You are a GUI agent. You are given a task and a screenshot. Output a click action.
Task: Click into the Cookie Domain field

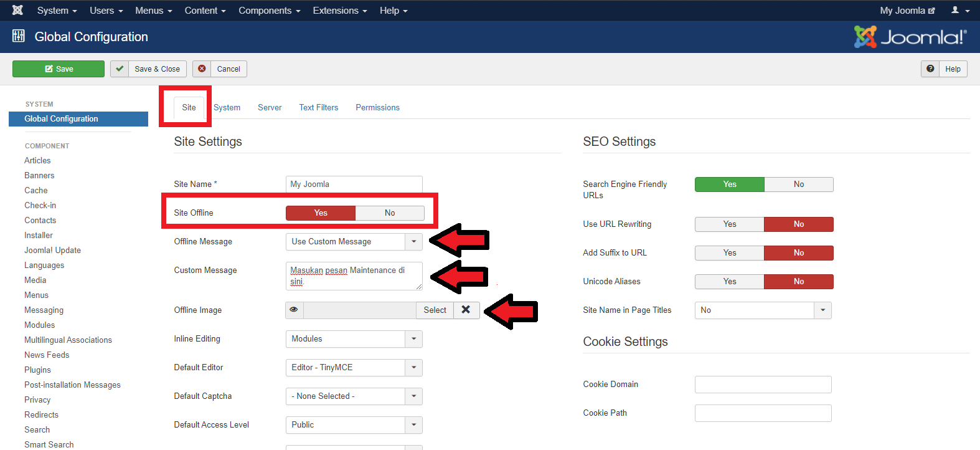(763, 385)
